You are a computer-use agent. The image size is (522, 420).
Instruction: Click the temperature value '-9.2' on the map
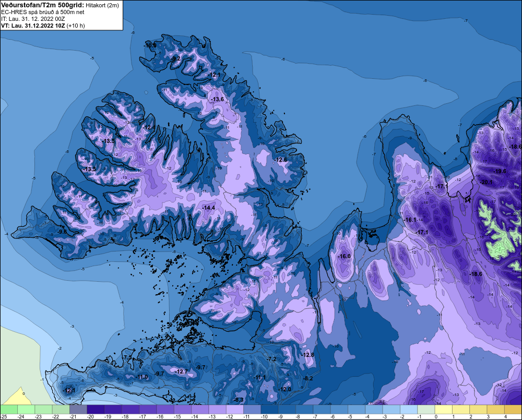click(x=176, y=58)
